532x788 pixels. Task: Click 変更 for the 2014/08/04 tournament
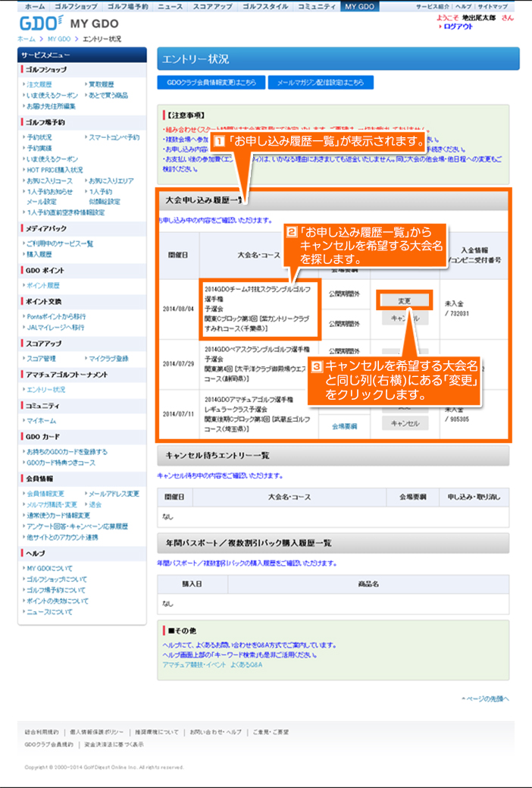pyautogui.click(x=405, y=300)
